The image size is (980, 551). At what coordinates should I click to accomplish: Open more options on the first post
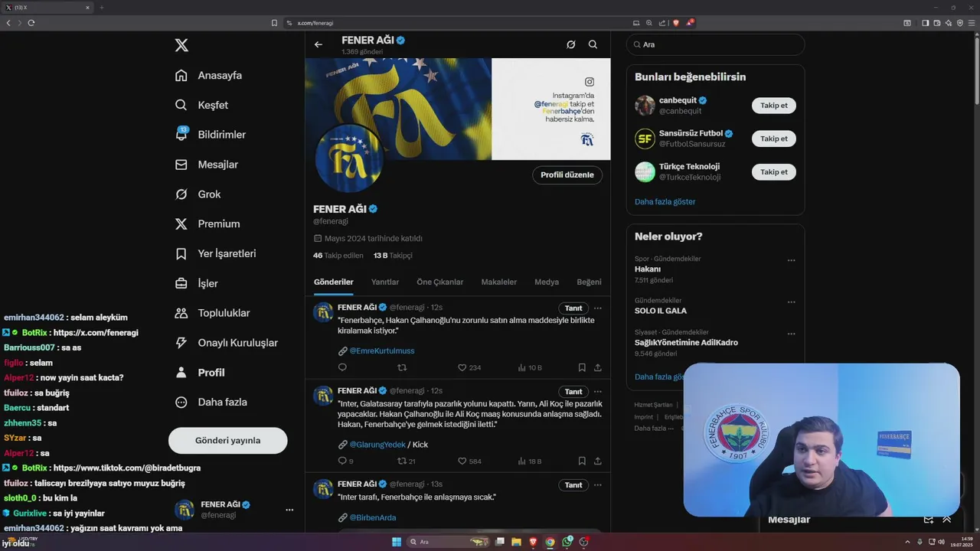tap(598, 308)
